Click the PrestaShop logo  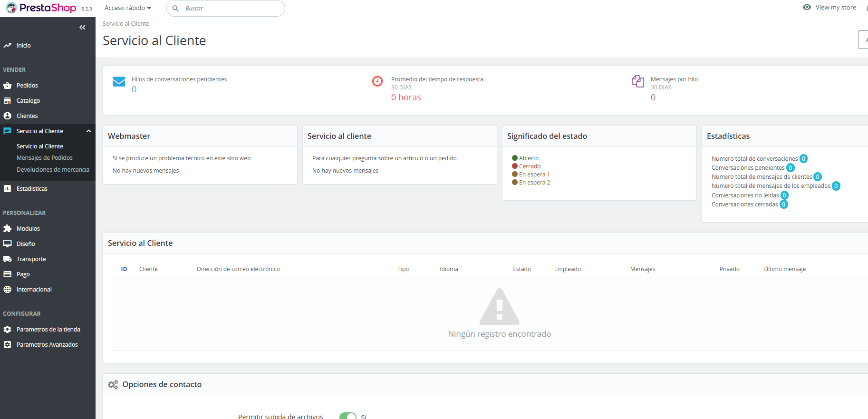(41, 8)
